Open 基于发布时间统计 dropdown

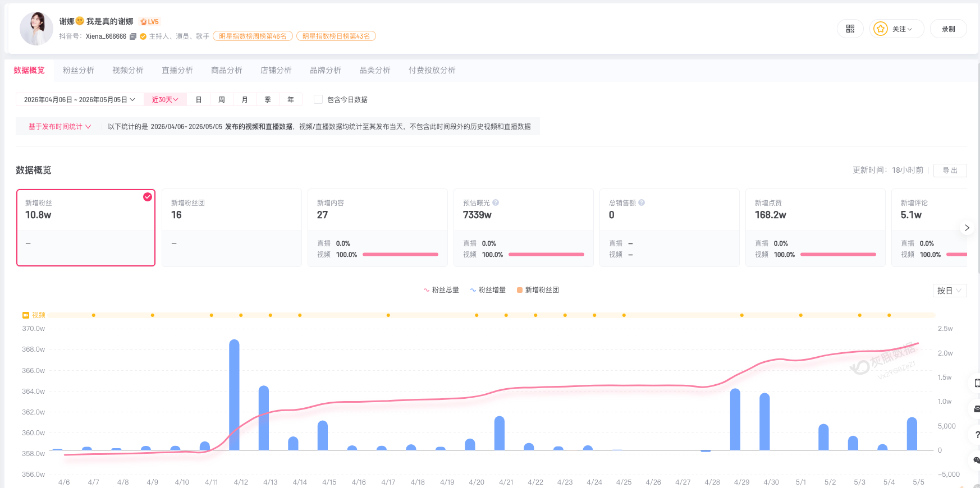[59, 127]
